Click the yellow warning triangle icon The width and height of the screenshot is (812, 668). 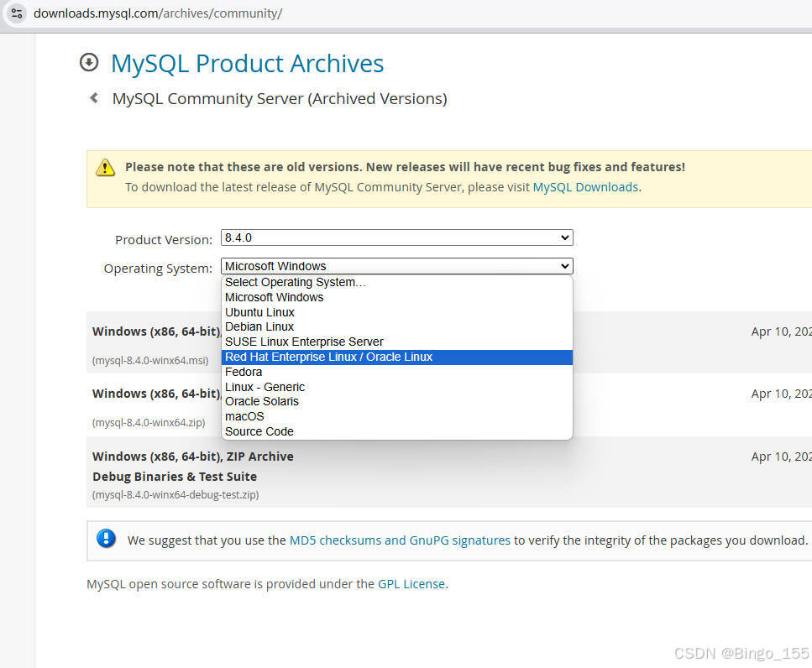point(105,168)
